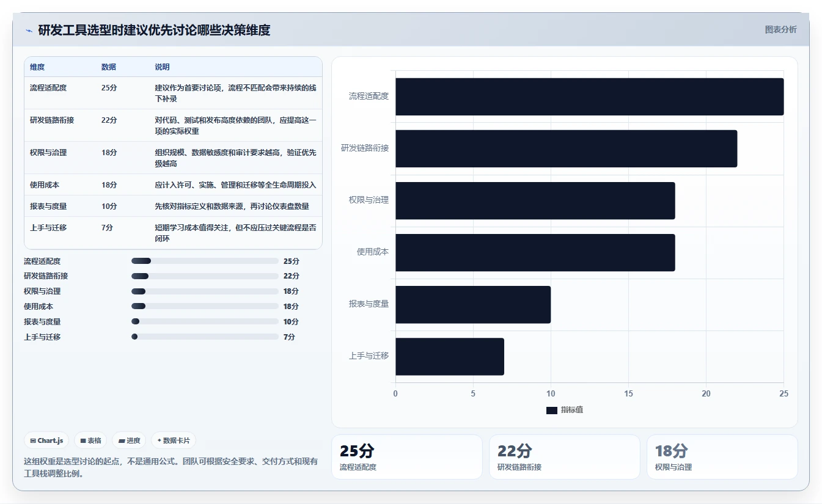The height and width of the screenshot is (504, 822).
Task: Click the 22分 table cell
Action: click(x=109, y=120)
